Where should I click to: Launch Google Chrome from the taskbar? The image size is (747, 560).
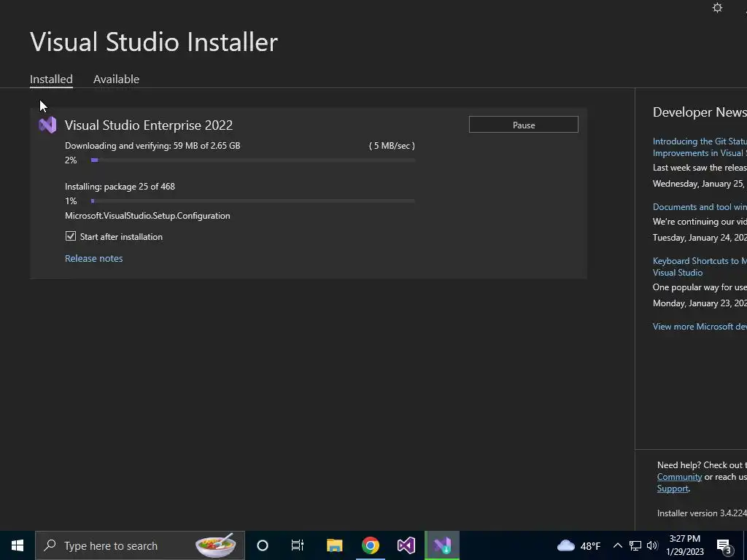(x=370, y=545)
